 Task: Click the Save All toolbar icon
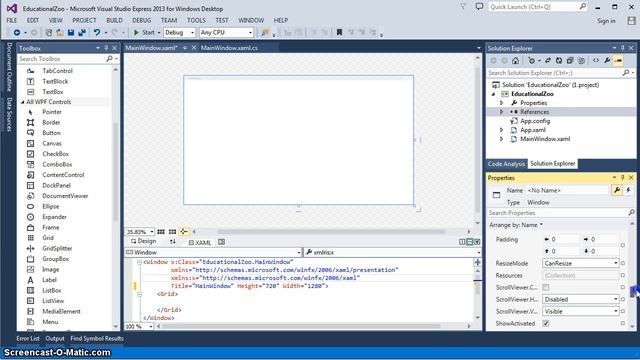[x=82, y=32]
